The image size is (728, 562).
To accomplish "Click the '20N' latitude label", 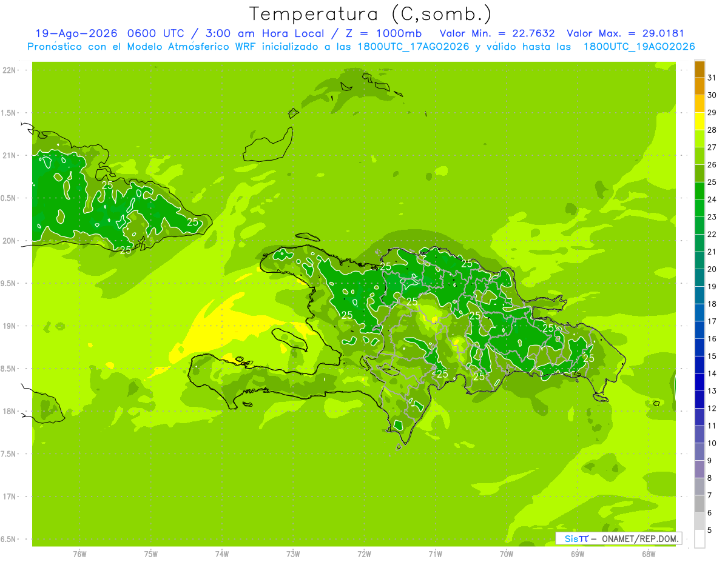I will pos(8,241).
